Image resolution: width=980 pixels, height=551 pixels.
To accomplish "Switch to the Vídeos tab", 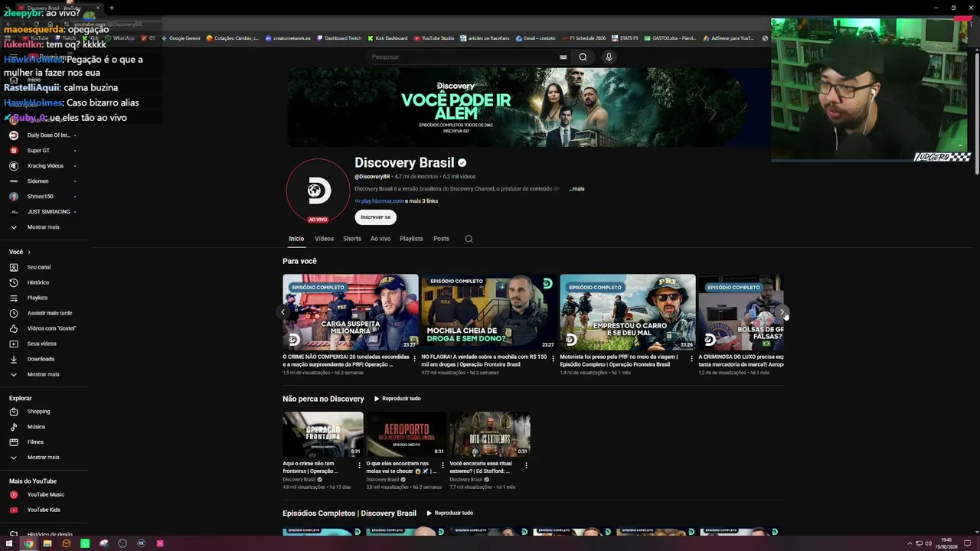I will click(324, 239).
